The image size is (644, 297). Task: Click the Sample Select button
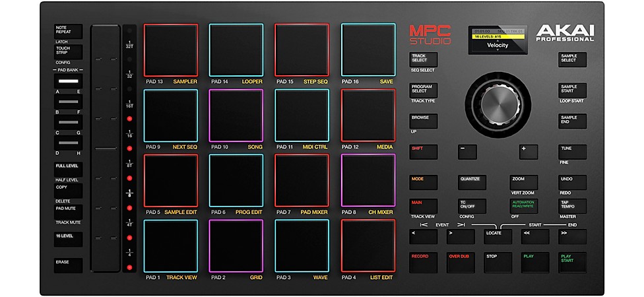pyautogui.click(x=572, y=59)
